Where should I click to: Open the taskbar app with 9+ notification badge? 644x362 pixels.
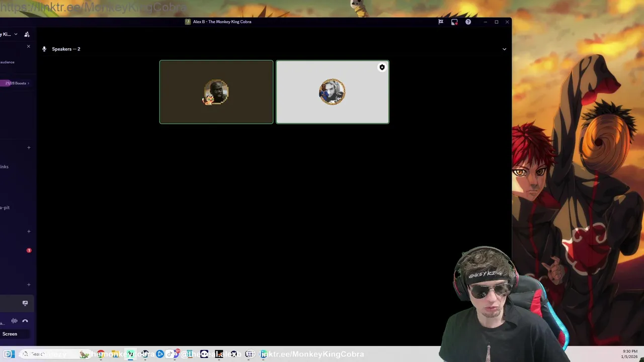click(x=177, y=353)
